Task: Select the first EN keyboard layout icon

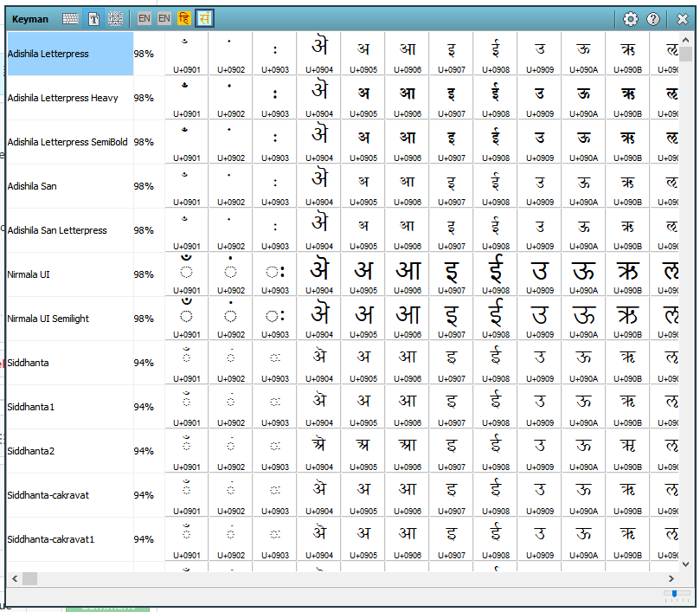Action: (144, 18)
